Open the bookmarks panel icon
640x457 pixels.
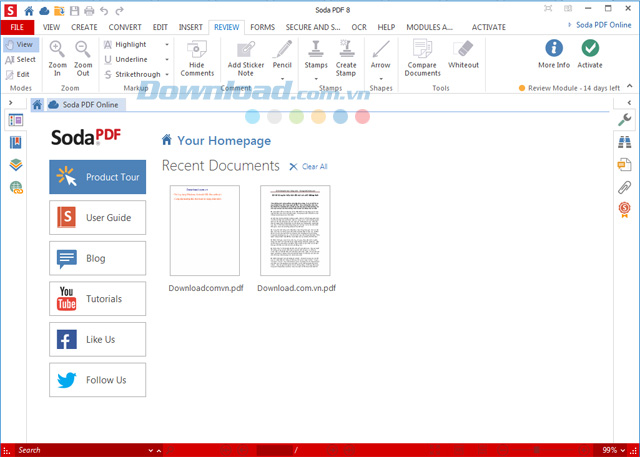16,142
